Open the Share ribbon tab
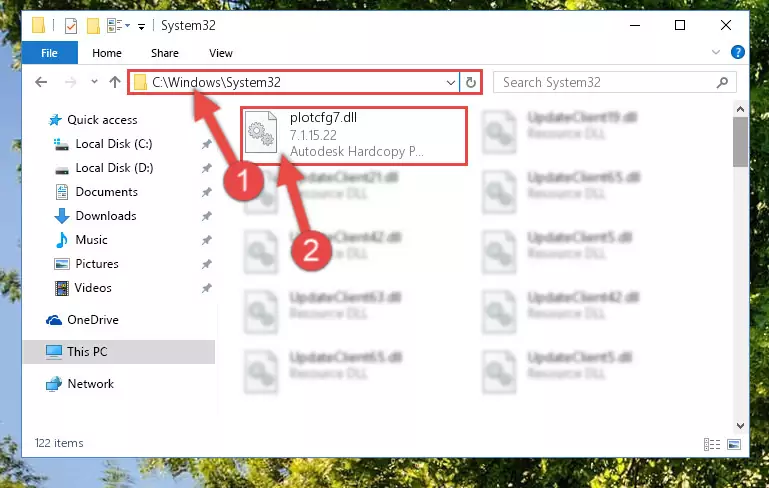769x488 pixels. coord(165,53)
